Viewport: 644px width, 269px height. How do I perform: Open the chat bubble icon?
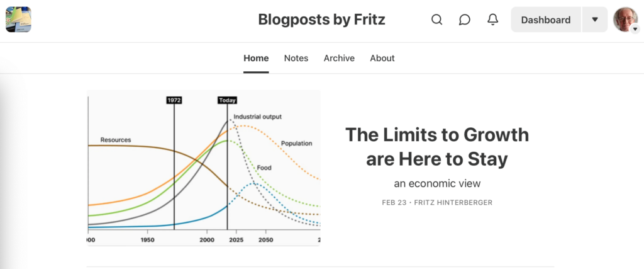(x=465, y=20)
